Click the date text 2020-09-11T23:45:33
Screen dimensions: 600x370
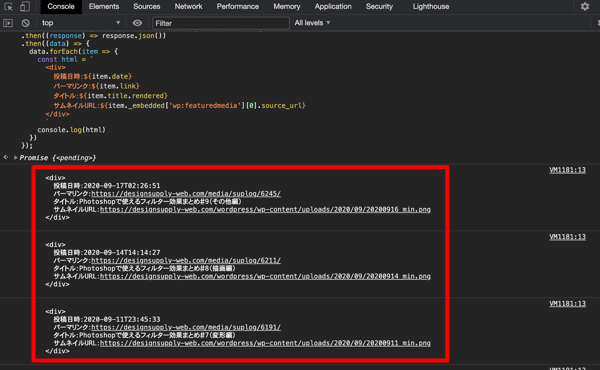122,319
